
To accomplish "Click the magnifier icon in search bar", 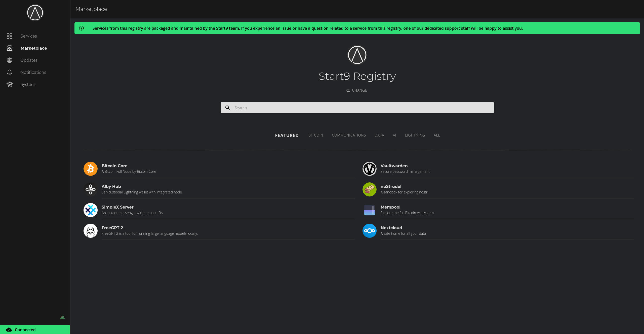I will (x=227, y=108).
